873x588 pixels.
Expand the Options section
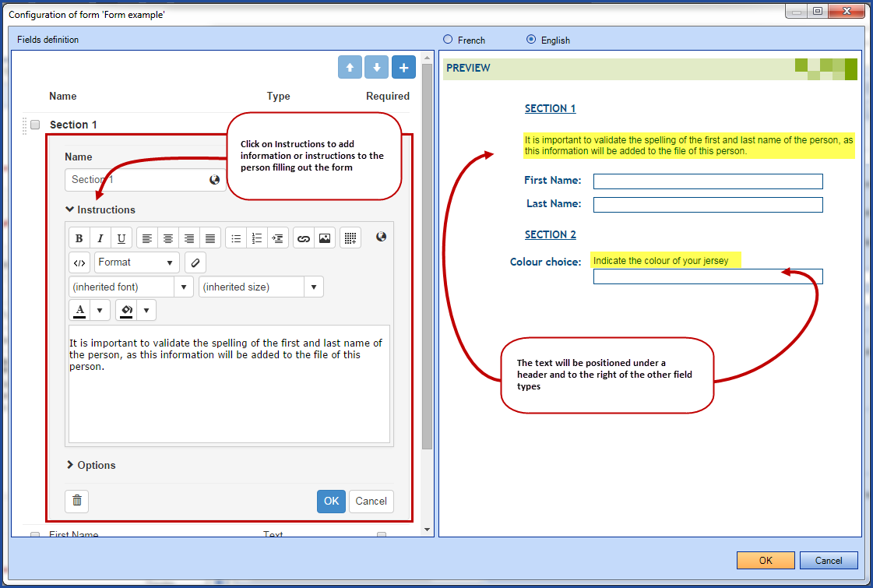tap(91, 465)
